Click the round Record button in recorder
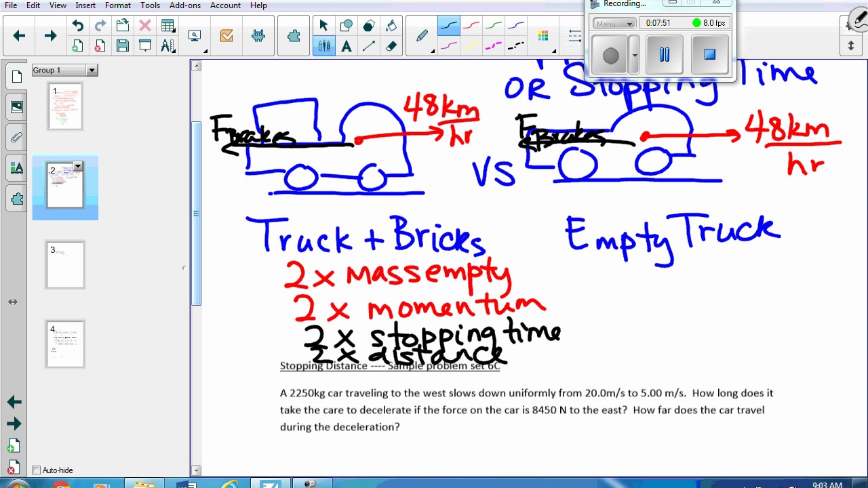This screenshot has height=488, width=868. coord(611,56)
